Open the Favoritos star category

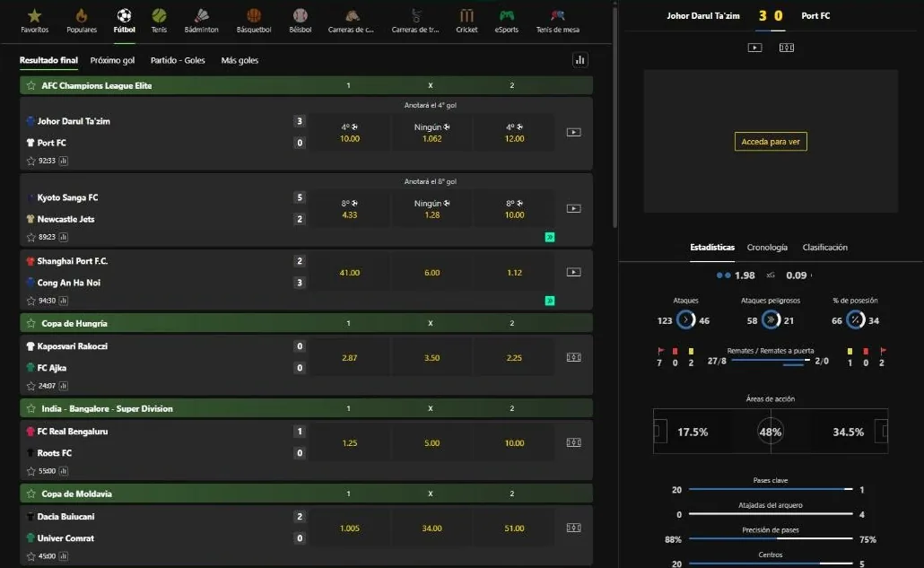point(34,21)
